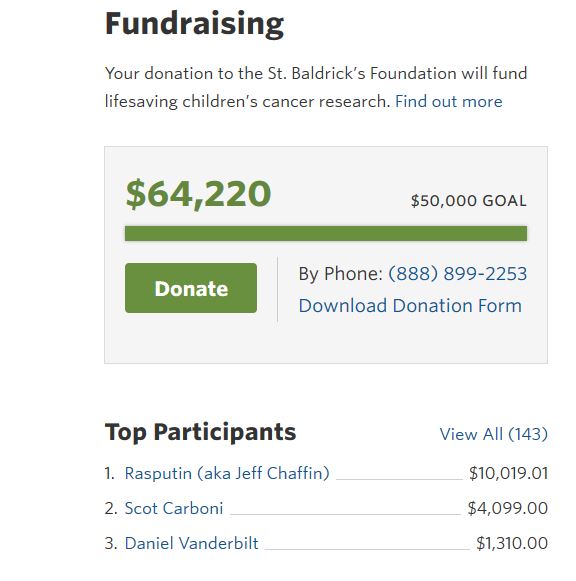Open Scot Carboni's participant page

tap(174, 508)
